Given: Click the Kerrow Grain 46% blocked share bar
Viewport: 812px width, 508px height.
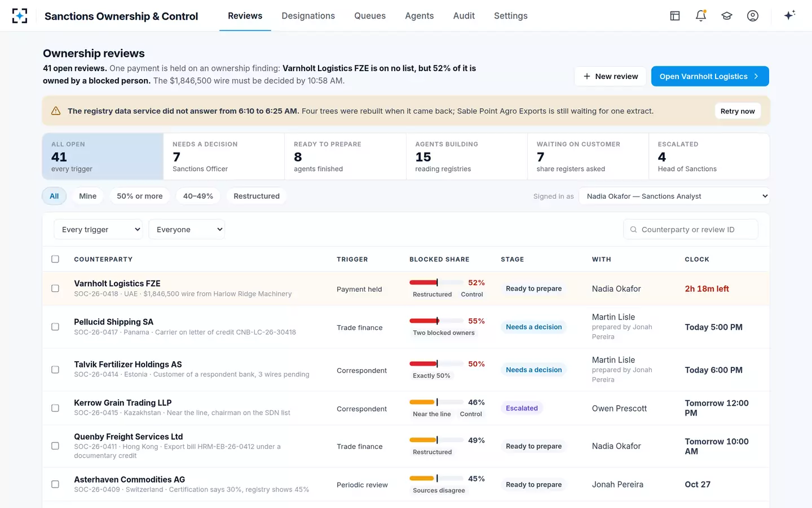Looking at the screenshot, I should pyautogui.click(x=435, y=402).
